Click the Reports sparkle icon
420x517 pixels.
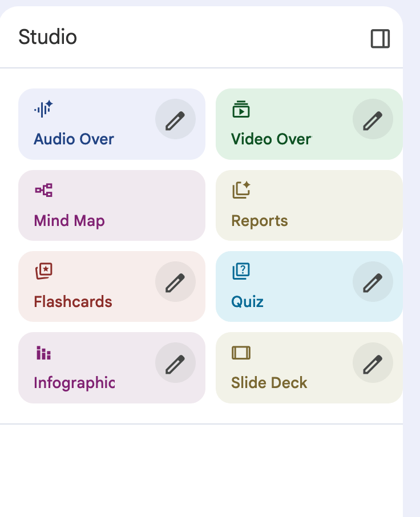click(241, 190)
